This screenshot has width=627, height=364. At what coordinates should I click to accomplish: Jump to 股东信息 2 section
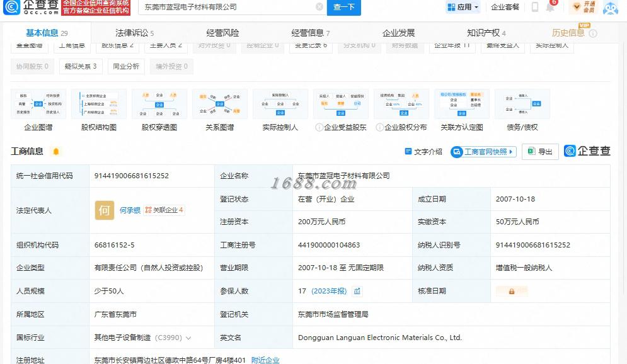click(x=118, y=46)
